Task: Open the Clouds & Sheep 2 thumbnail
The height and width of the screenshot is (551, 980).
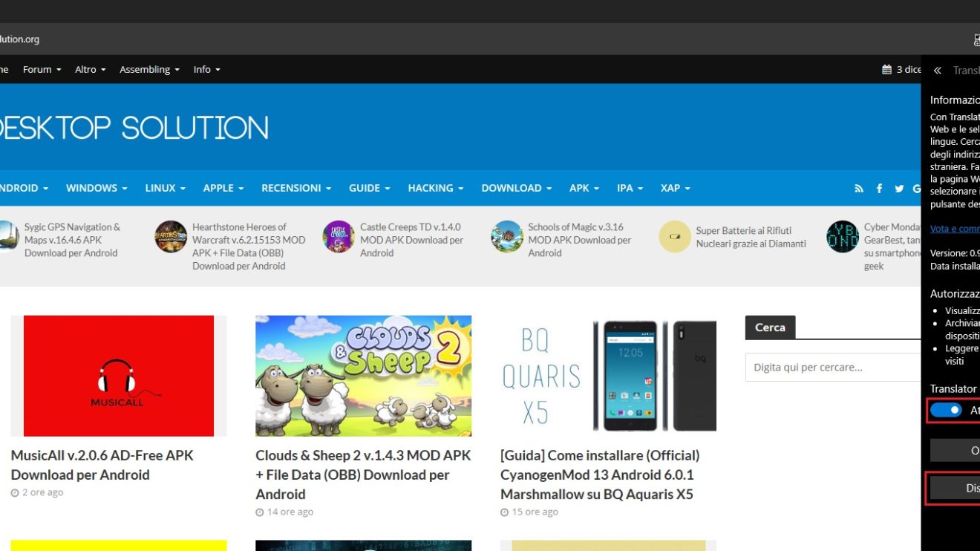Action: 363,376
